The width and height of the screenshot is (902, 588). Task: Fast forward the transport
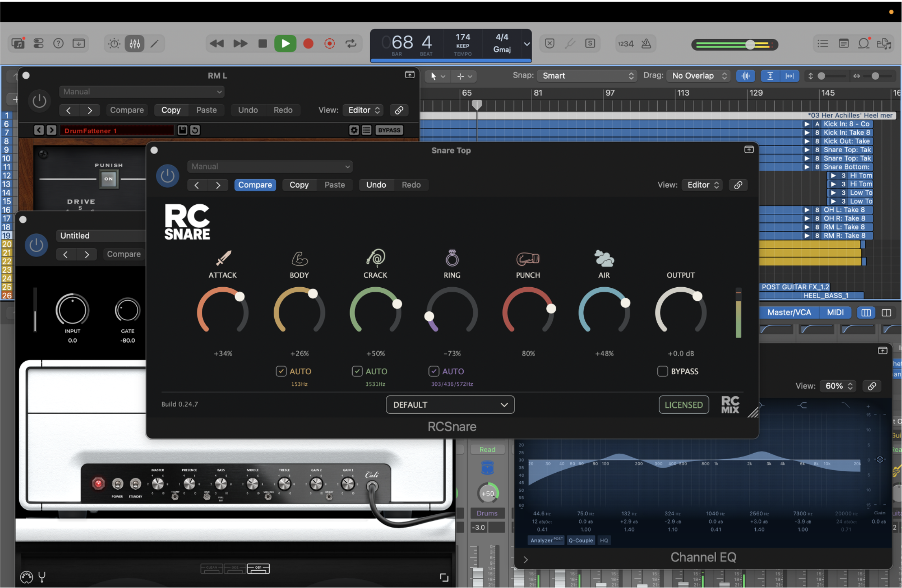(240, 43)
